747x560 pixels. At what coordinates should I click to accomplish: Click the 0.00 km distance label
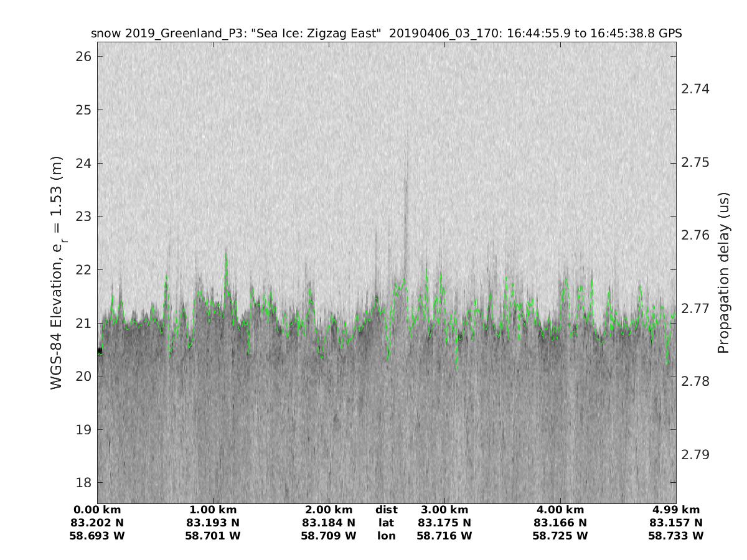pyautogui.click(x=97, y=510)
